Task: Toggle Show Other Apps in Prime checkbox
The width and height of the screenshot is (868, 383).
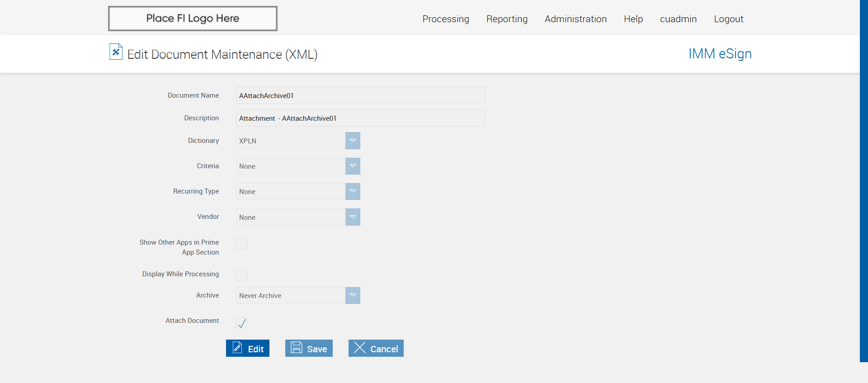Action: click(242, 244)
